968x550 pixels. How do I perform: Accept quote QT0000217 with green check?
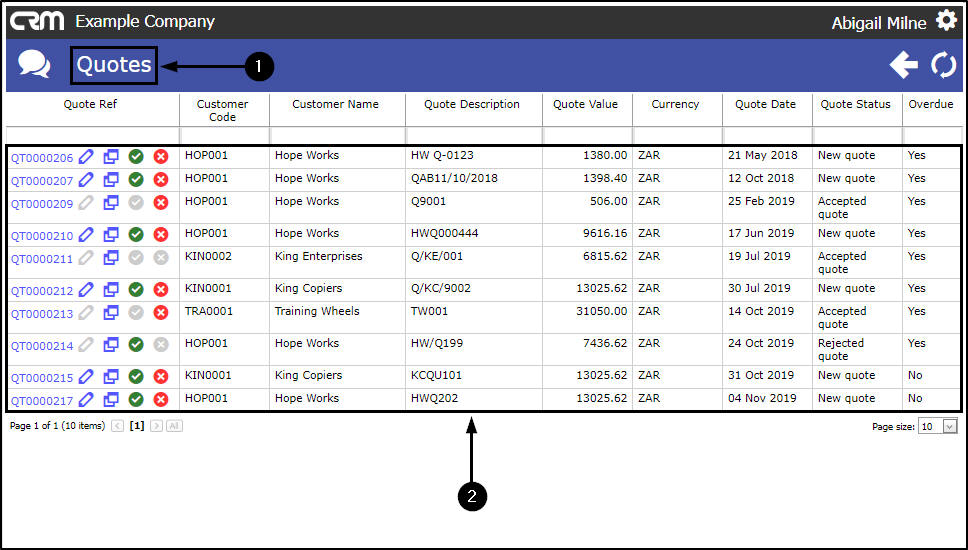136,399
